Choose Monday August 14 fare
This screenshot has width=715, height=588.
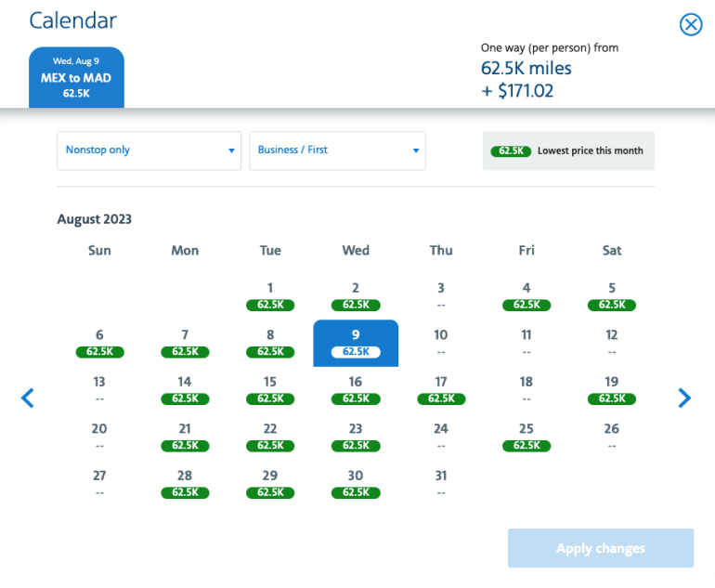(185, 389)
